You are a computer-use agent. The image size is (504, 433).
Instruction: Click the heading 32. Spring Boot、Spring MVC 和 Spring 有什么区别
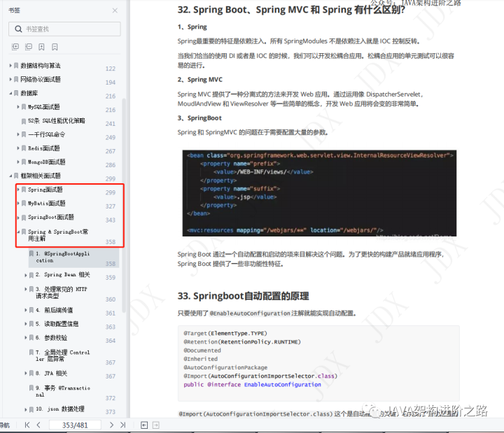[291, 10]
